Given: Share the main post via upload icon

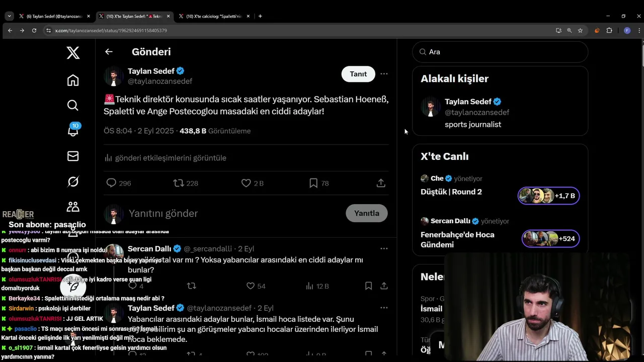Looking at the screenshot, I should (x=381, y=183).
